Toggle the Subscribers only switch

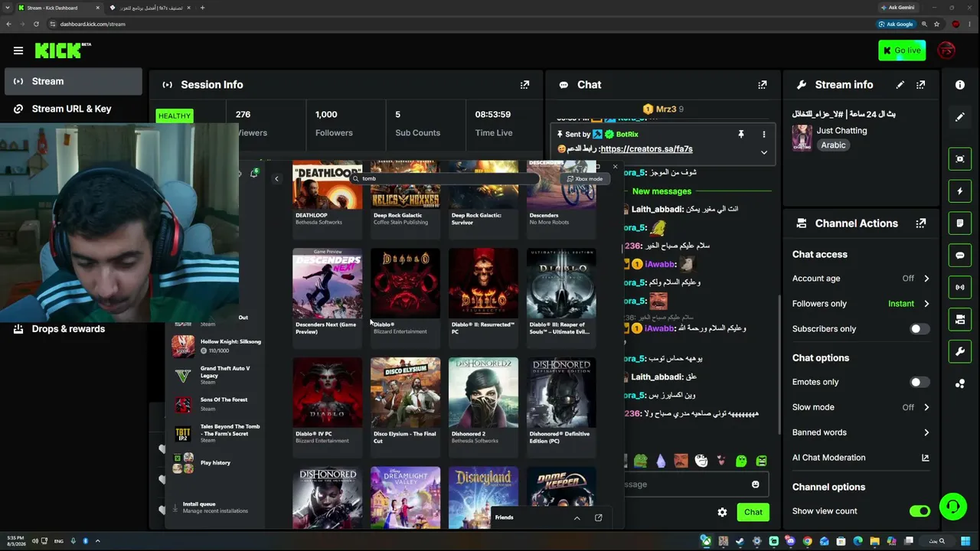(x=919, y=329)
